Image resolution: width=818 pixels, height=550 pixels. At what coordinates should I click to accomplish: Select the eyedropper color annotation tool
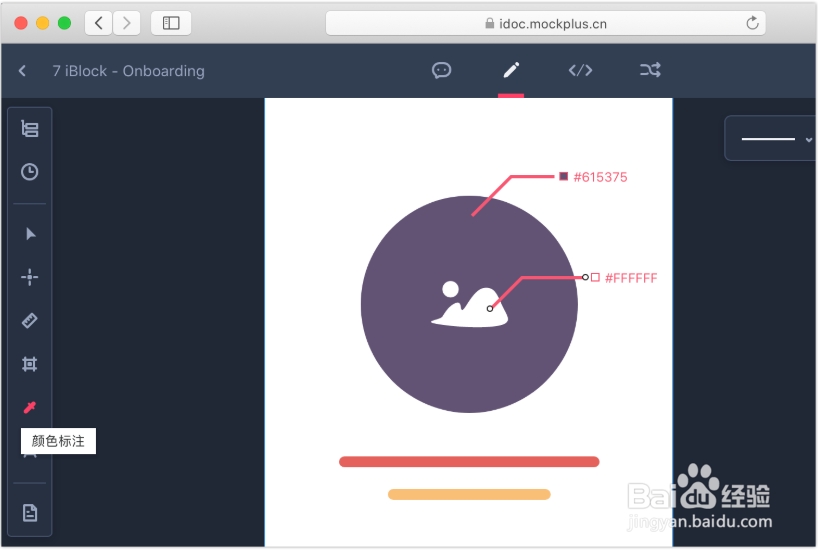(30, 407)
